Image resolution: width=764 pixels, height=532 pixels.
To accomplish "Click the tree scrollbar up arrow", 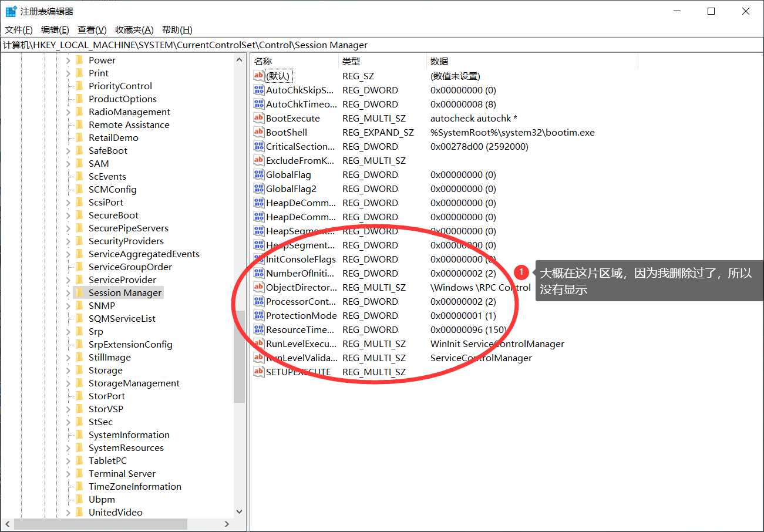I will 239,60.
